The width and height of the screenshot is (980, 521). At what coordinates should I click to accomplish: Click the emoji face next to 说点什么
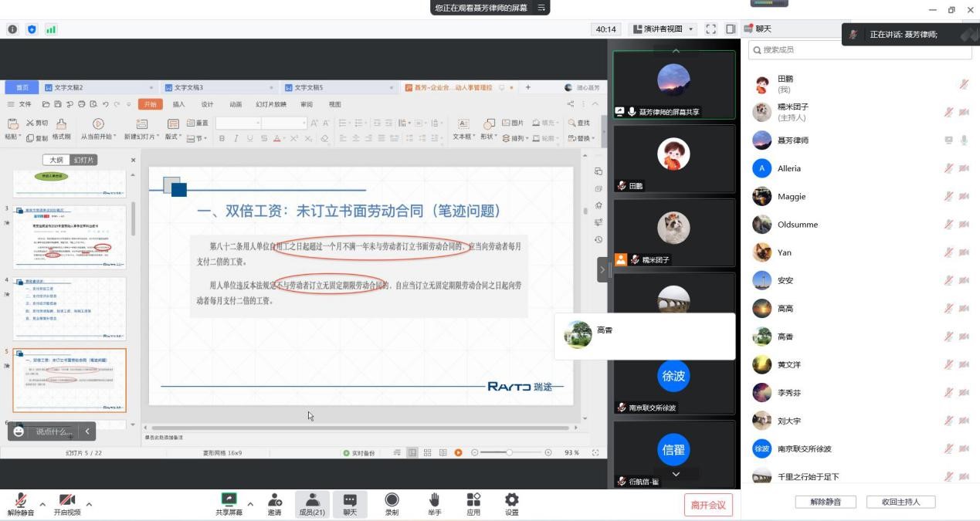point(19,431)
